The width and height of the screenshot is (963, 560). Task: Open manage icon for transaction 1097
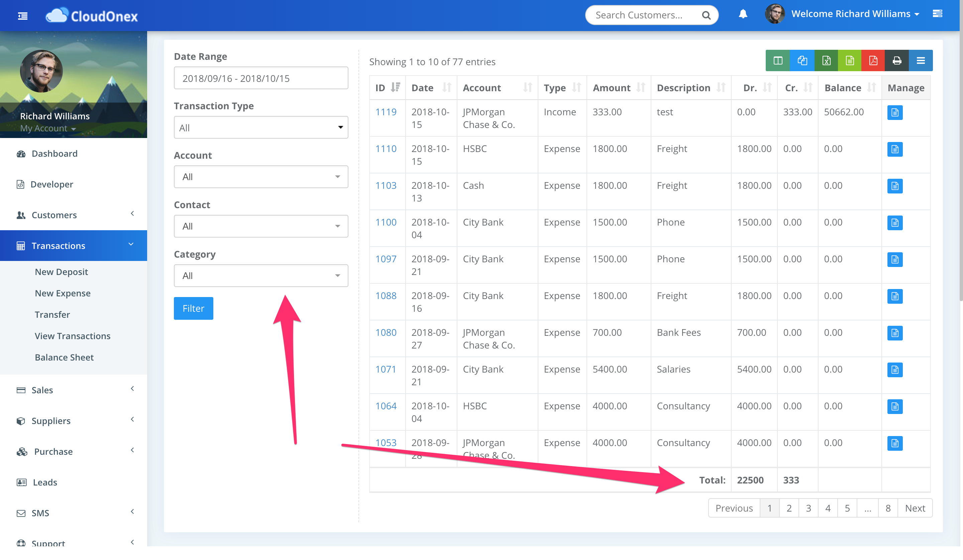tap(894, 260)
